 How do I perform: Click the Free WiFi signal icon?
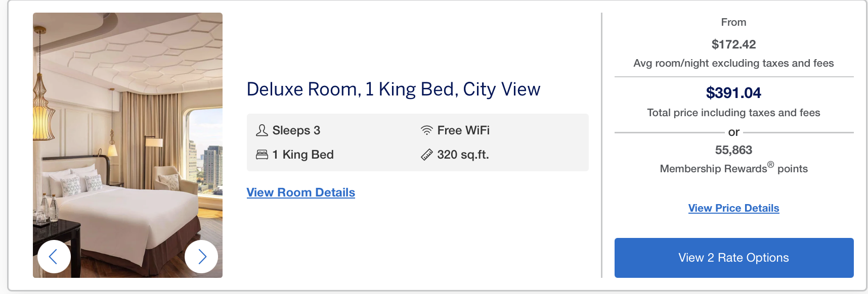coord(427,130)
